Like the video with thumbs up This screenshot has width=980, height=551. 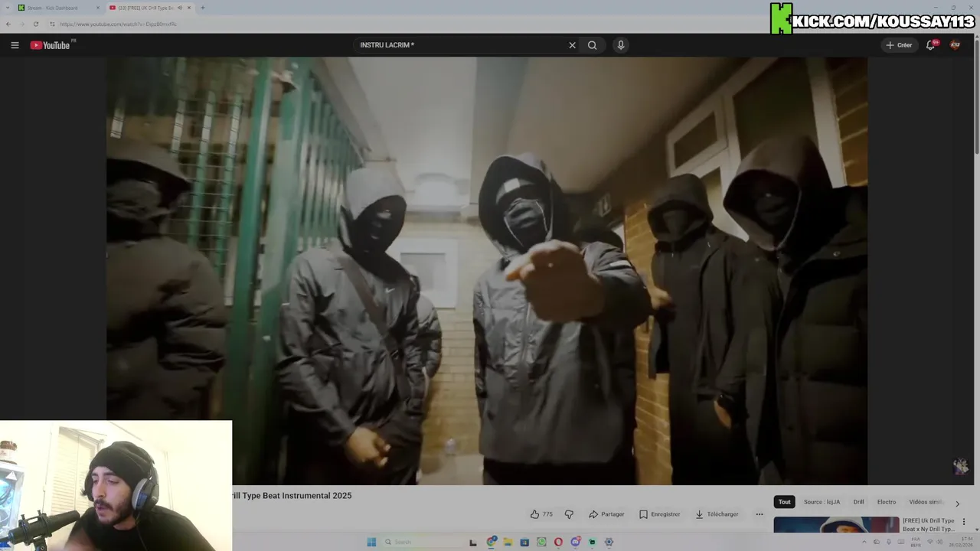[x=541, y=514]
